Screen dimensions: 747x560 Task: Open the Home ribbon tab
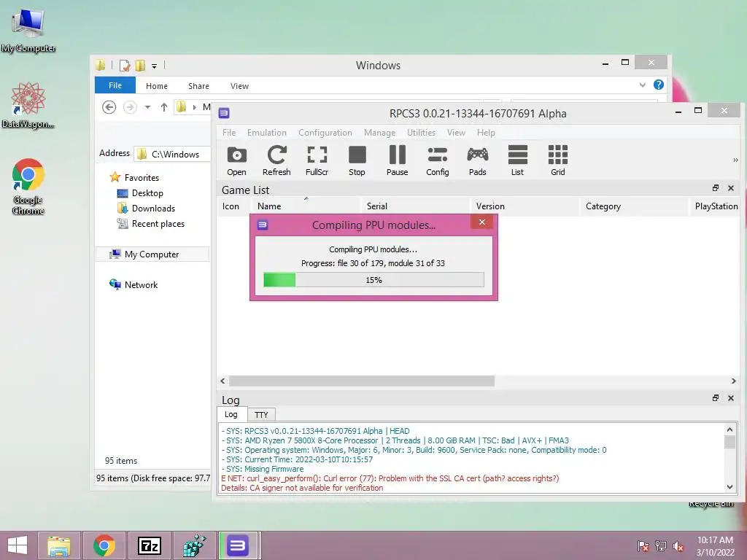(x=157, y=86)
